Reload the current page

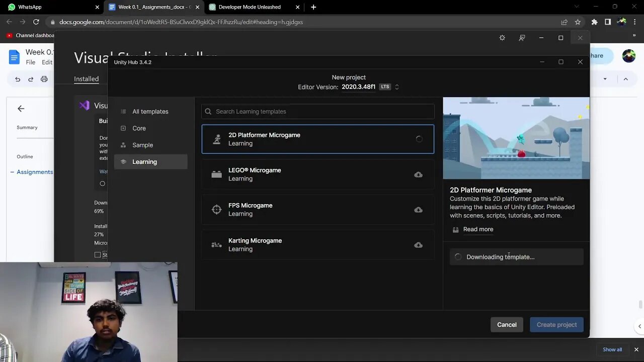click(x=36, y=22)
